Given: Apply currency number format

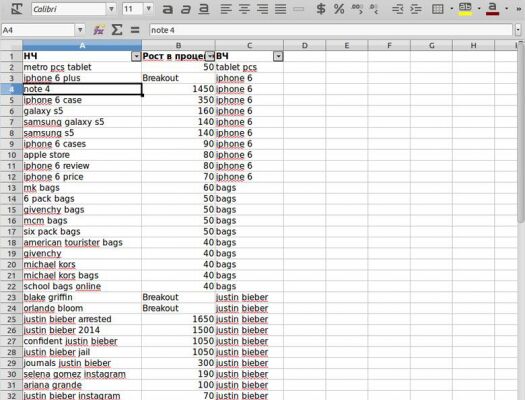Looking at the screenshot, I should tap(321, 9).
